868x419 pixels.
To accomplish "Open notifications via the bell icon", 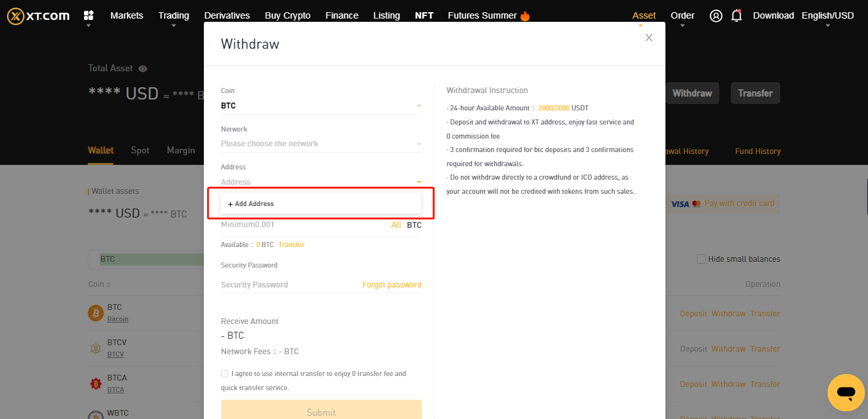I will coord(737,15).
